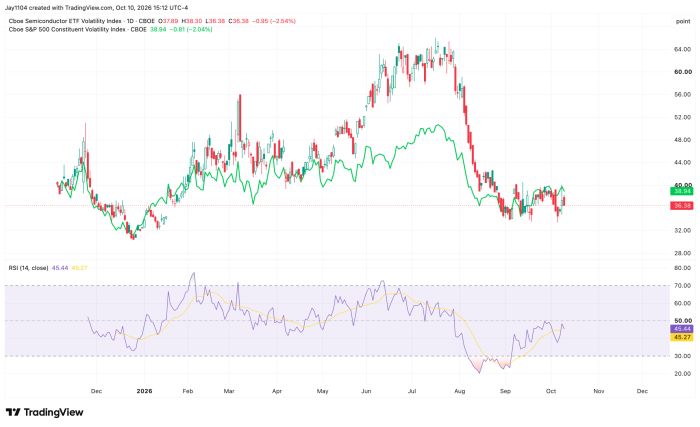
Task: Click the Dec label after Nov on time axis
Action: pyautogui.click(x=642, y=391)
